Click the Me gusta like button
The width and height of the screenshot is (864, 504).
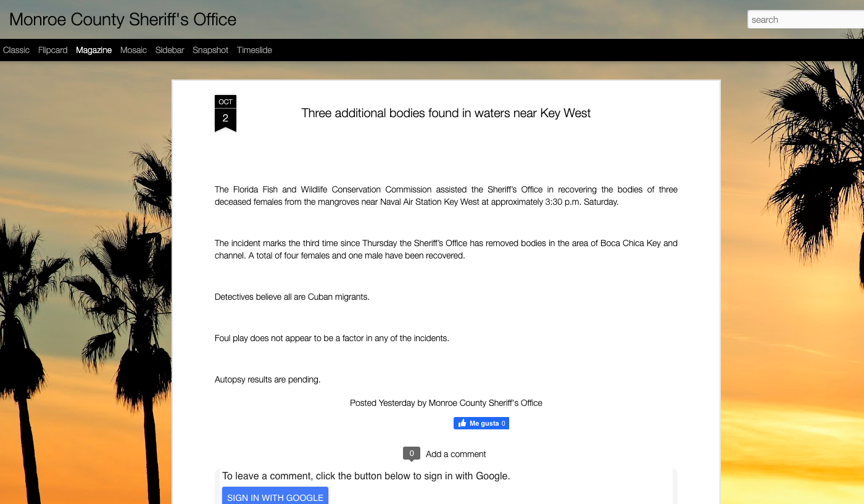tap(481, 423)
